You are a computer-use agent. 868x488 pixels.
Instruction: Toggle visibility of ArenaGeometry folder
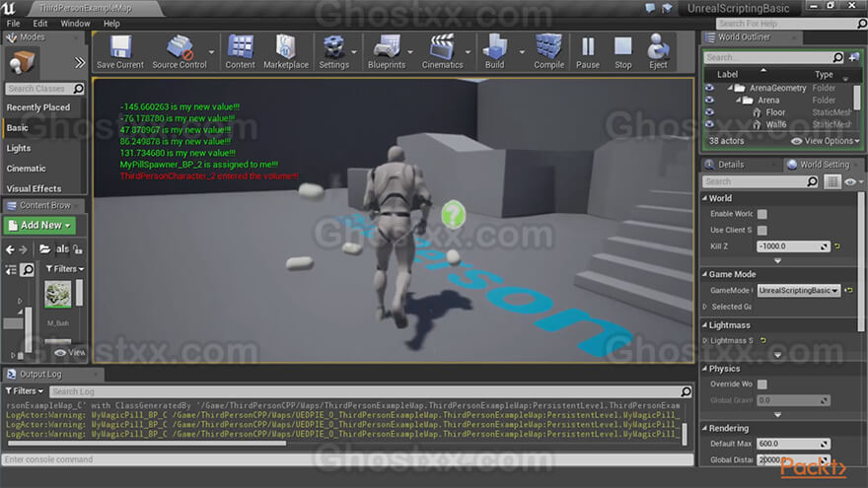[x=709, y=88]
